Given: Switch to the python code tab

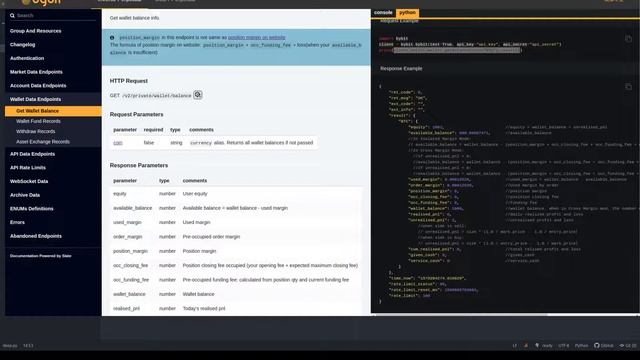Looking at the screenshot, I should coord(407,13).
